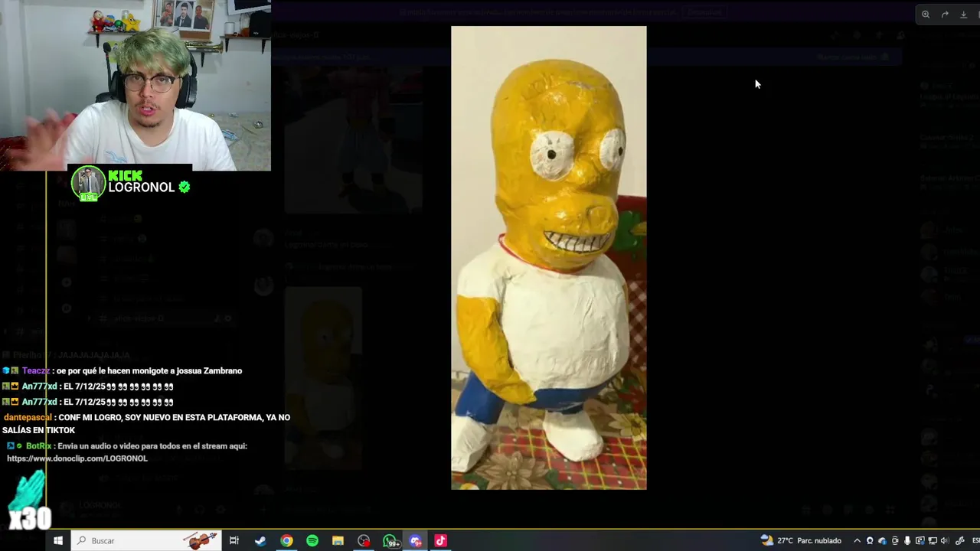
Task: Open the donoclip.com/LOGRONOL link in chat
Action: (77, 458)
